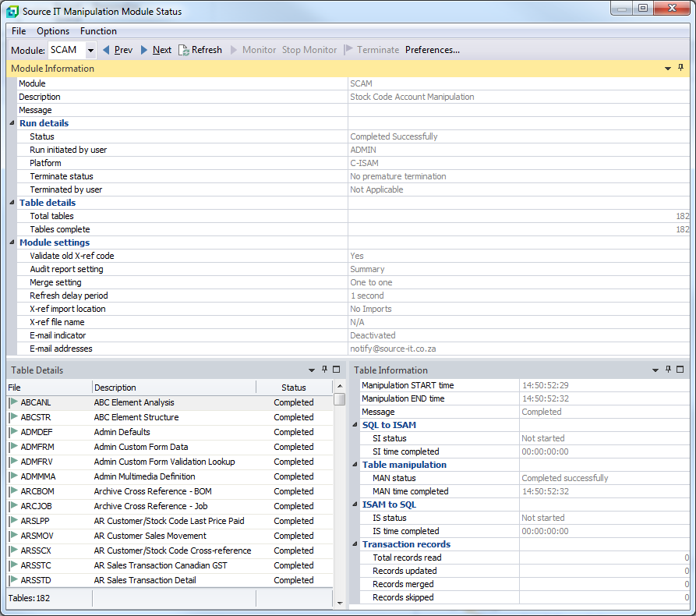Open the File menu
Image resolution: width=696 pixels, height=616 pixels.
pyautogui.click(x=19, y=31)
